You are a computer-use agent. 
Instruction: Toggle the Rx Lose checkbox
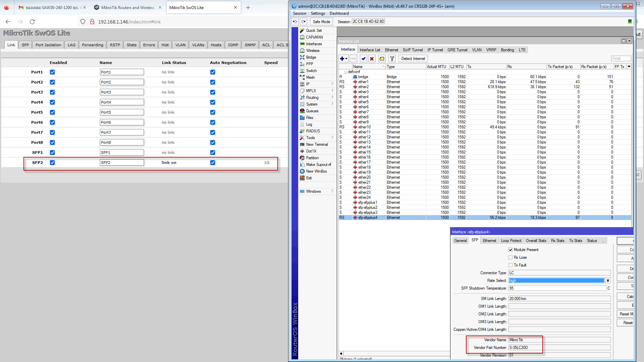click(511, 257)
